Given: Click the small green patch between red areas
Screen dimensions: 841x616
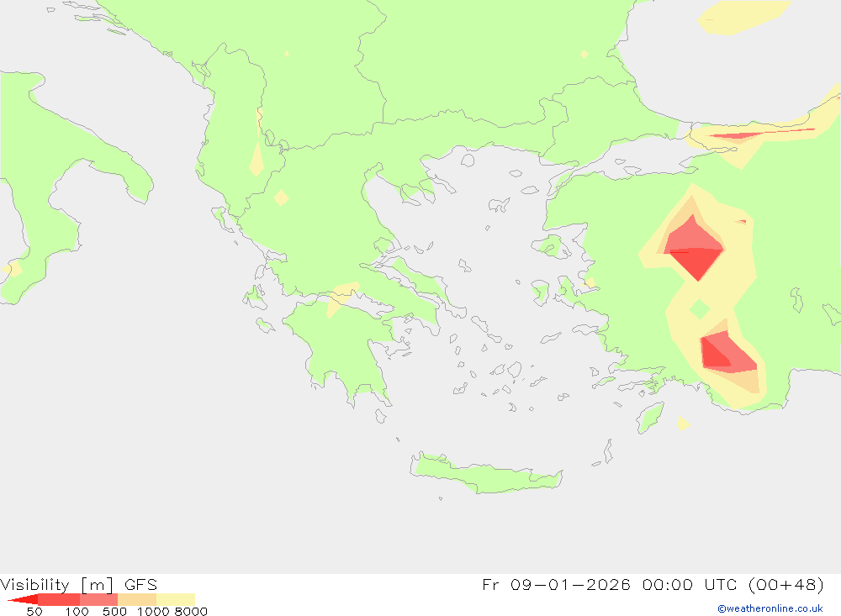Looking at the screenshot, I should tap(700, 309).
